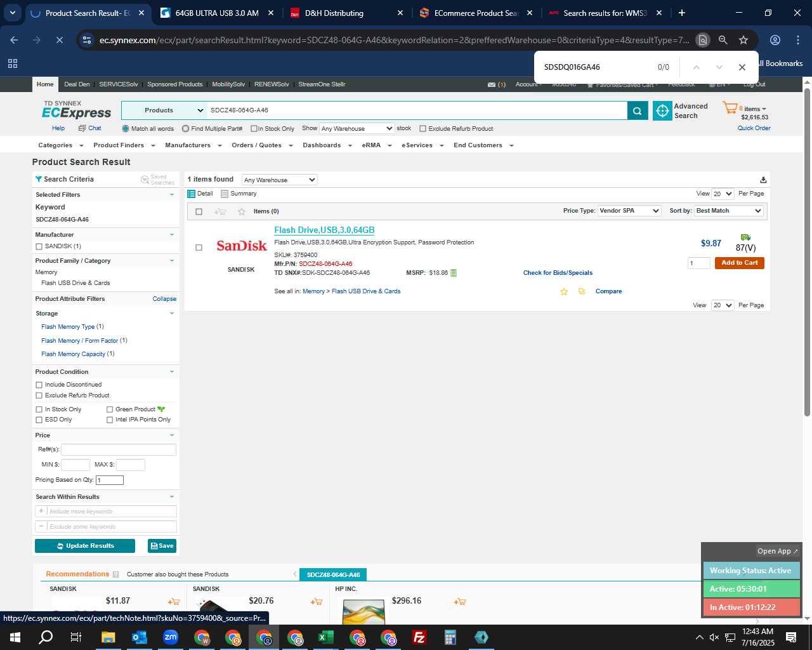The height and width of the screenshot is (650, 812).
Task: Open Sort by Best Match dropdown
Action: (729, 211)
